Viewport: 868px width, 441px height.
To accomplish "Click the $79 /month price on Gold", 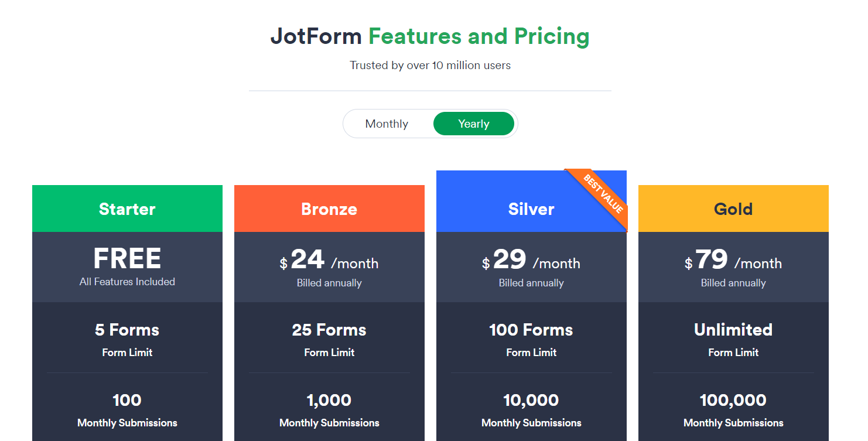I will pyautogui.click(x=733, y=262).
